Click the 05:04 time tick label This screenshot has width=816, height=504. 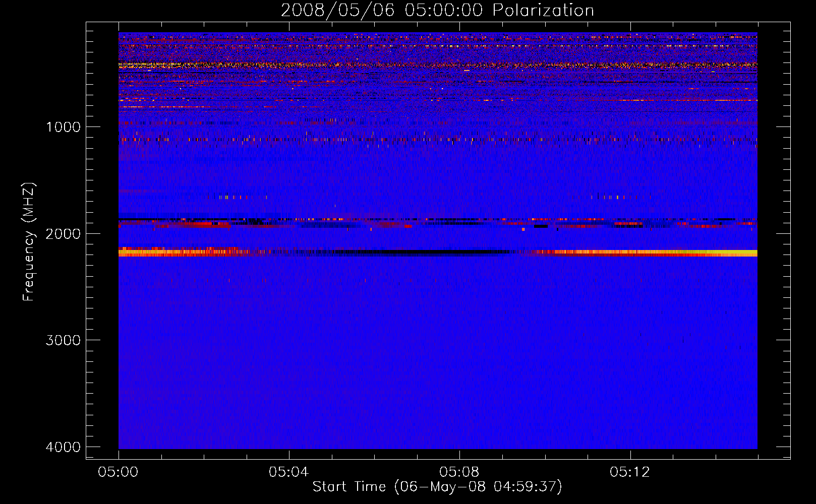point(289,472)
